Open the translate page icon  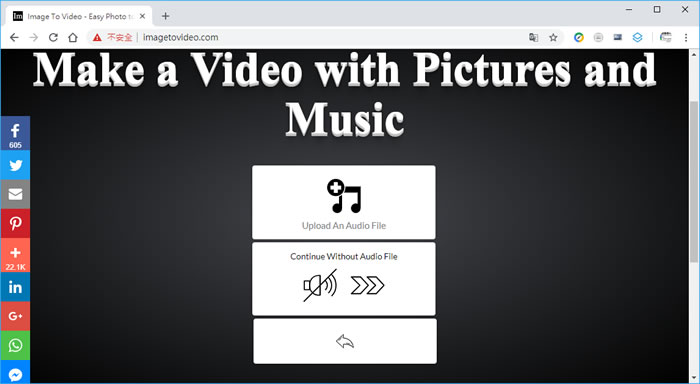[533, 38]
